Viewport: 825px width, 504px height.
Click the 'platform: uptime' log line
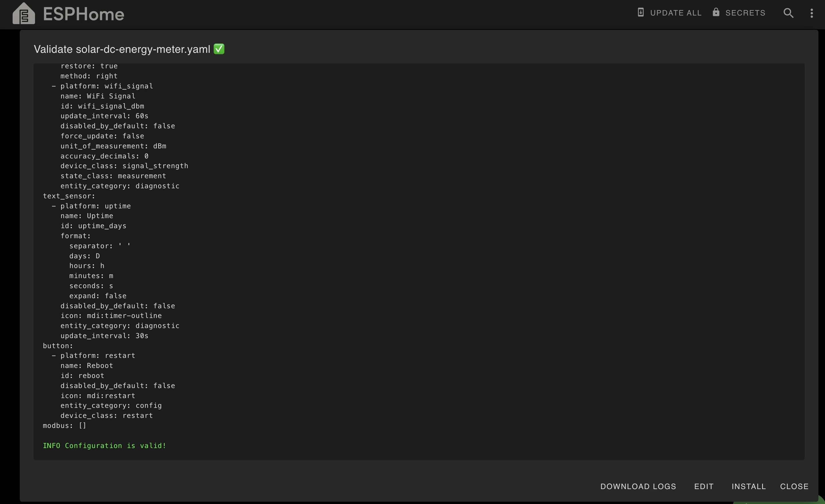pyautogui.click(x=95, y=206)
